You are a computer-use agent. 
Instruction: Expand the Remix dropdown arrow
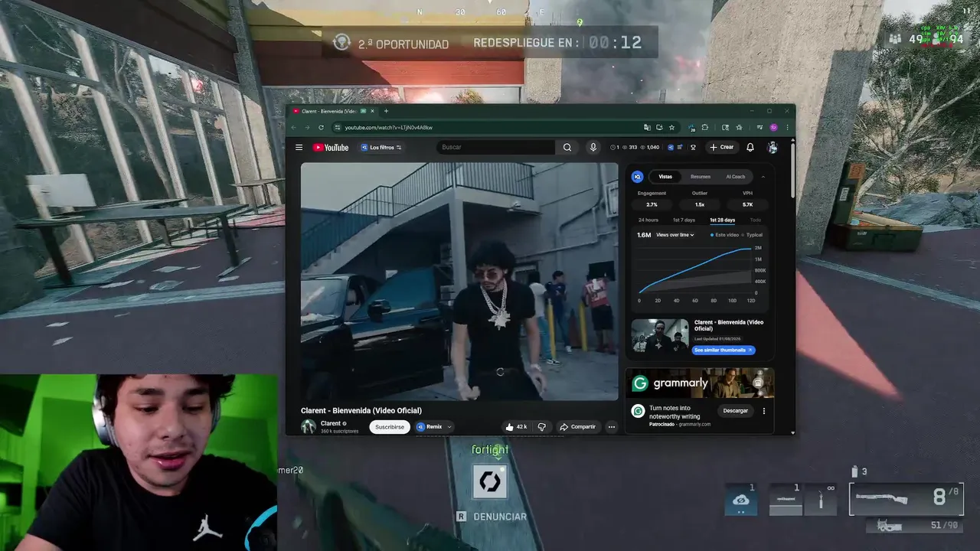coord(449,427)
